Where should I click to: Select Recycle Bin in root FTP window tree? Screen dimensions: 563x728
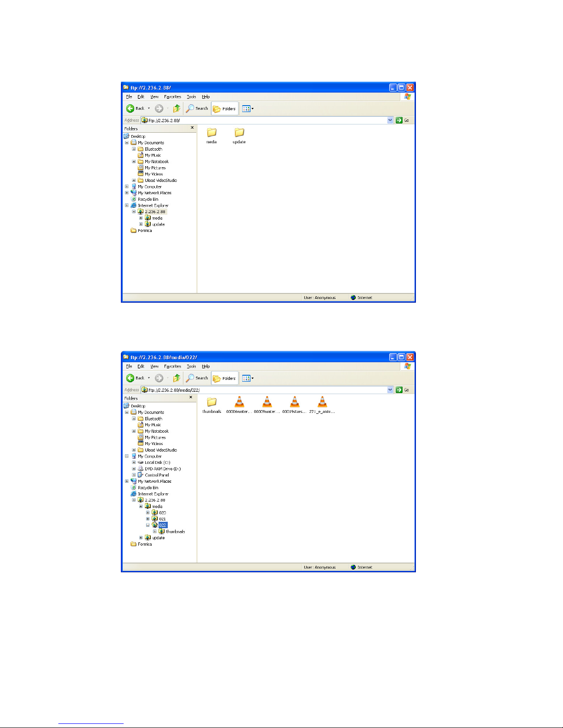pyautogui.click(x=148, y=199)
